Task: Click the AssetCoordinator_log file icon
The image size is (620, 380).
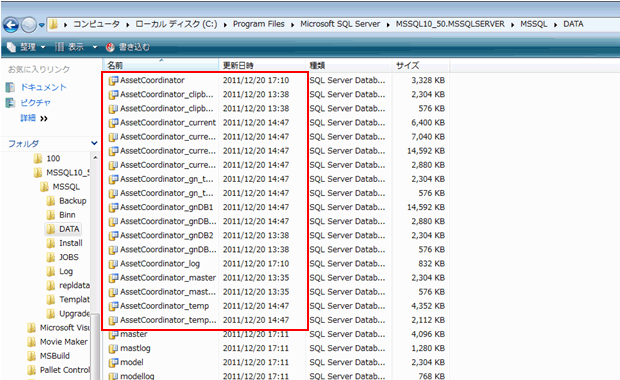Action: [113, 264]
